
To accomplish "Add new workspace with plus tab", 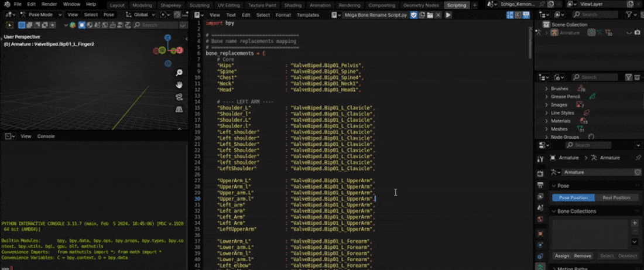I will 475,5.
